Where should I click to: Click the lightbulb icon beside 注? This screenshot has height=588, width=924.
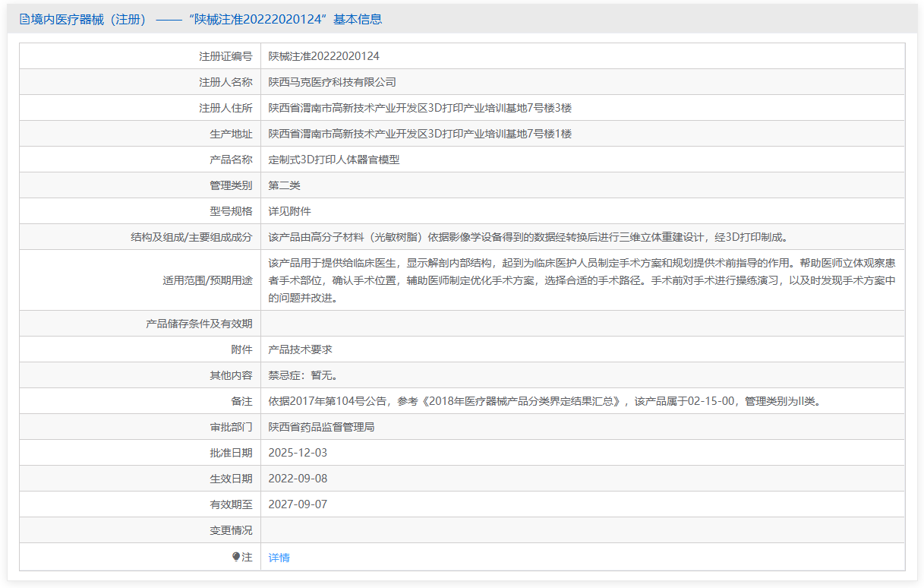click(x=236, y=557)
